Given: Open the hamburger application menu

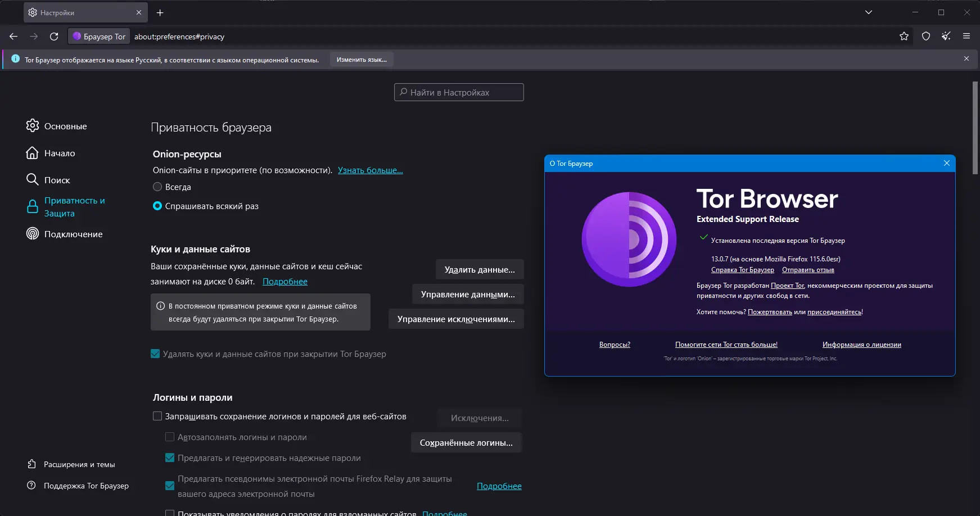Looking at the screenshot, I should point(967,37).
